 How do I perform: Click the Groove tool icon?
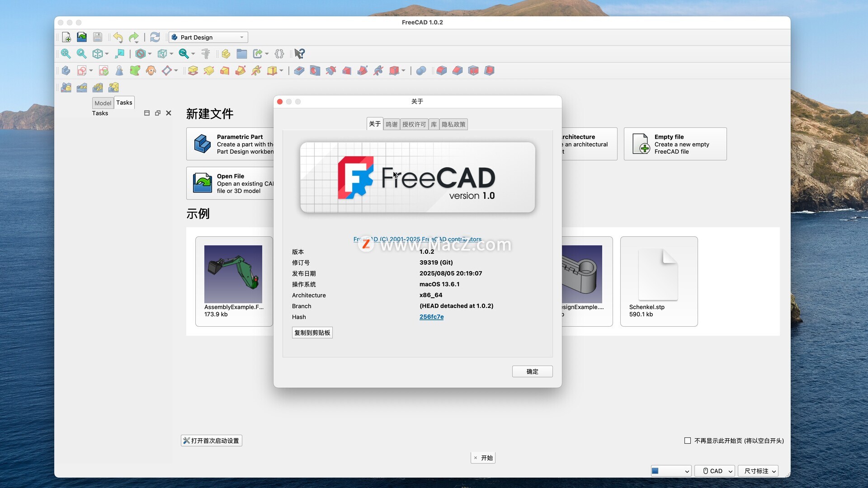click(x=331, y=70)
